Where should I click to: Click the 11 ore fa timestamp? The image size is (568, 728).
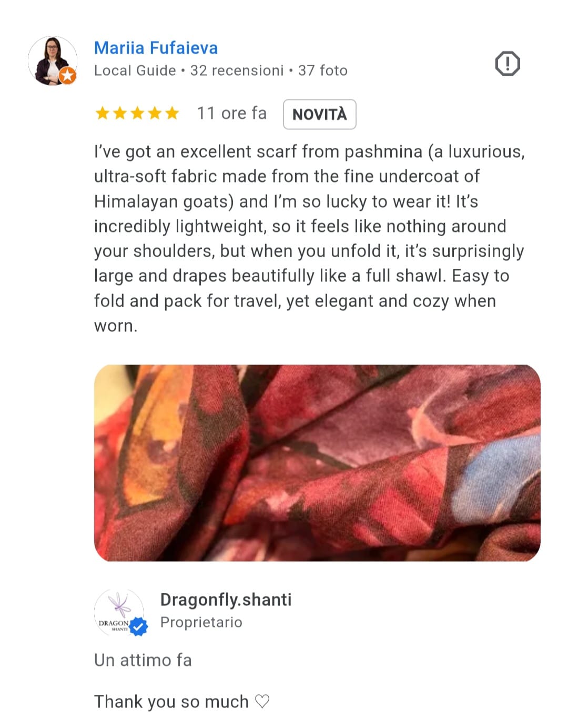pos(231,113)
